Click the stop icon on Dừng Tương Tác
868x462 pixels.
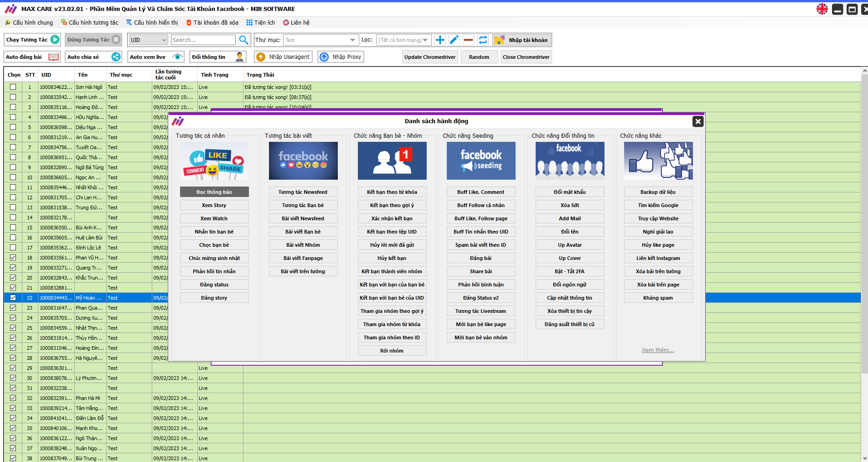[116, 40]
